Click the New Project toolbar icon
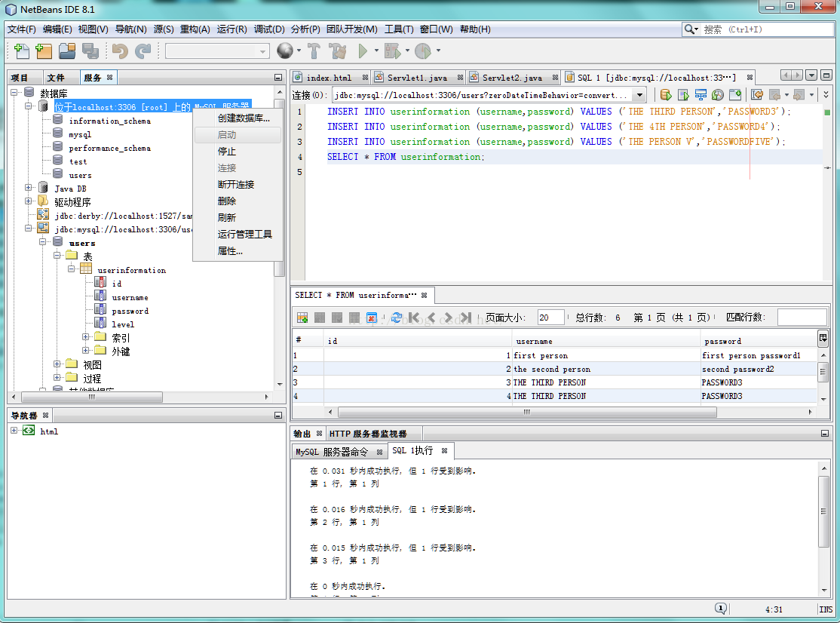This screenshot has width=840, height=623. 44,51
